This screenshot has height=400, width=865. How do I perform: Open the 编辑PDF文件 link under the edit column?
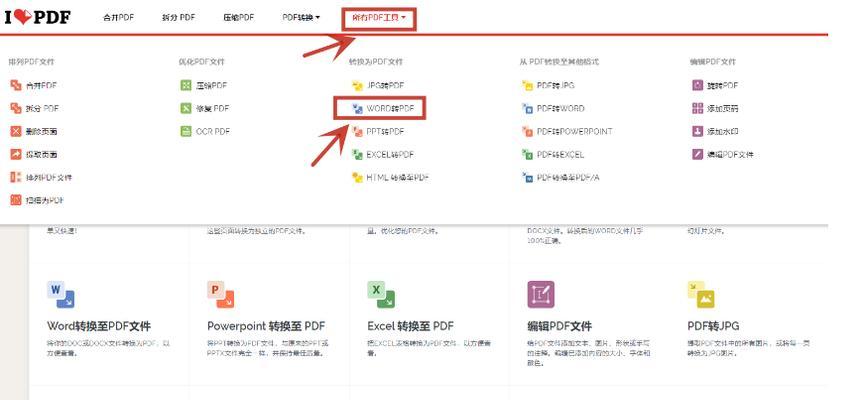pyautogui.click(x=730, y=154)
